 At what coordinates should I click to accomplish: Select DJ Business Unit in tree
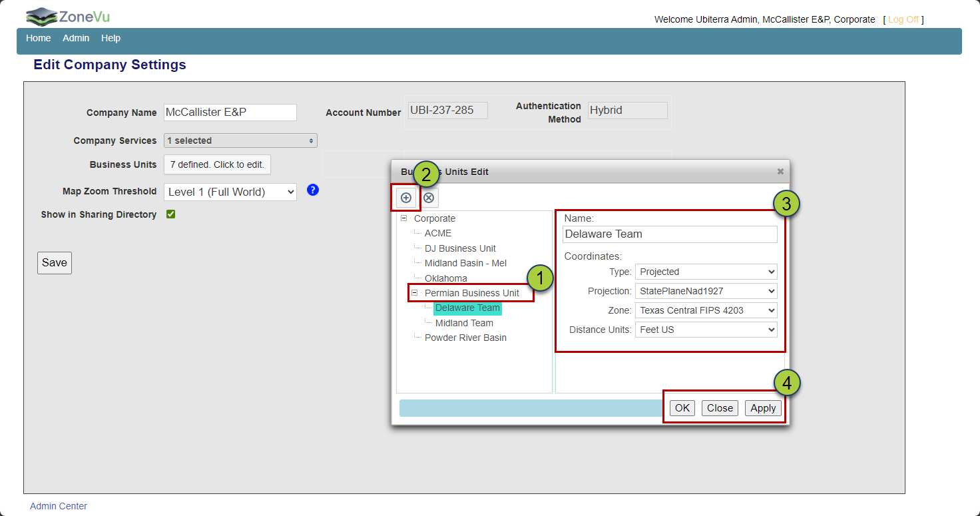460,248
